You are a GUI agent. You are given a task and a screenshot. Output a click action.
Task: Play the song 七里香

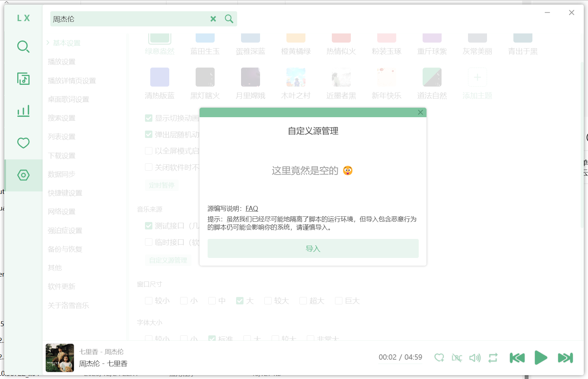[x=540, y=358]
